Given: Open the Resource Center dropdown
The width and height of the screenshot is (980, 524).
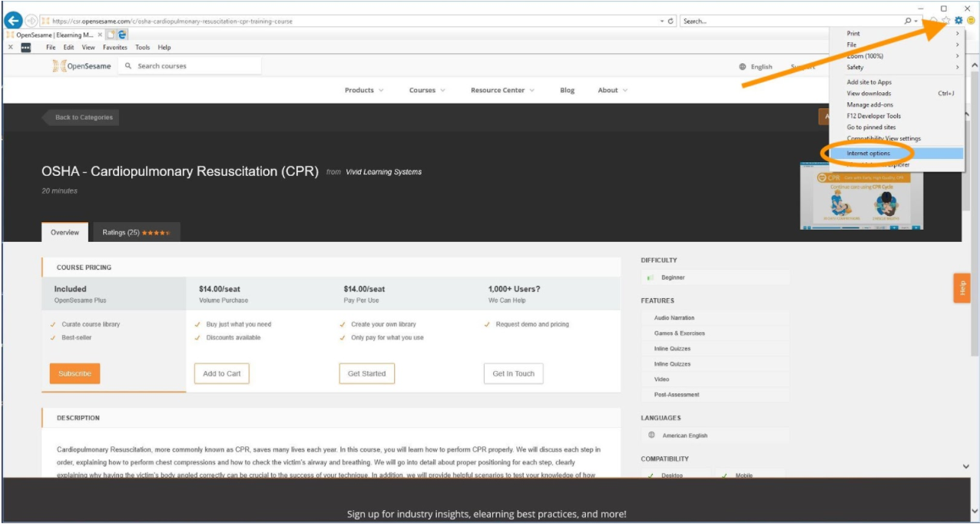Looking at the screenshot, I should tap(502, 90).
